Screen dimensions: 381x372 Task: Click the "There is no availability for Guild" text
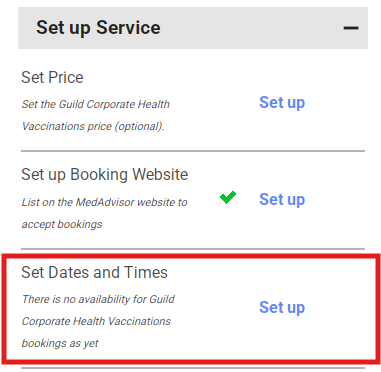pos(98,299)
